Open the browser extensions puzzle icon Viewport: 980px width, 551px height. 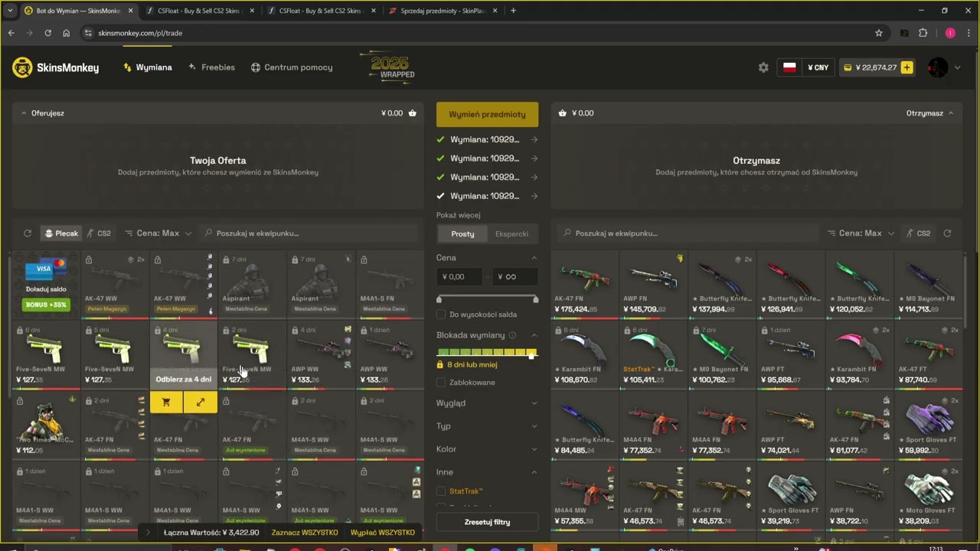(923, 33)
